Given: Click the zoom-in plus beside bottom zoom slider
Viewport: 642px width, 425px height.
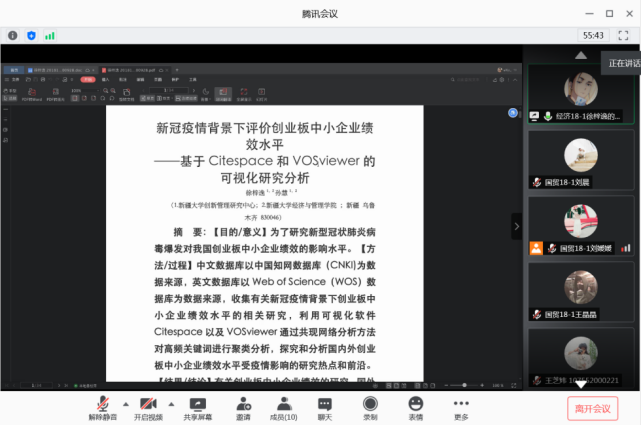Looking at the screenshot, I should coord(482,385).
